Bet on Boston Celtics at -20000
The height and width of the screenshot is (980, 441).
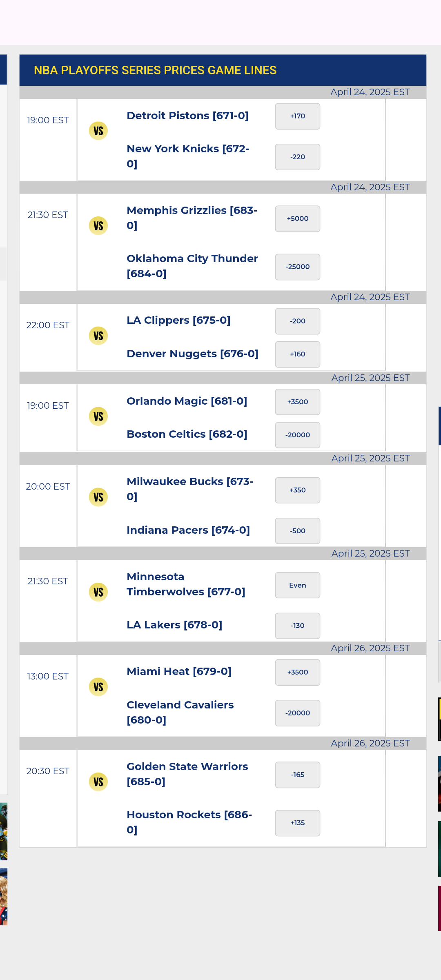[298, 435]
